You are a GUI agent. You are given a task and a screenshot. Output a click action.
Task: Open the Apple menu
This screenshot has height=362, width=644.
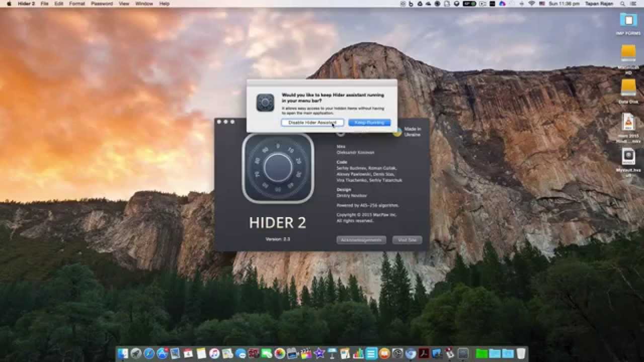tap(9, 4)
